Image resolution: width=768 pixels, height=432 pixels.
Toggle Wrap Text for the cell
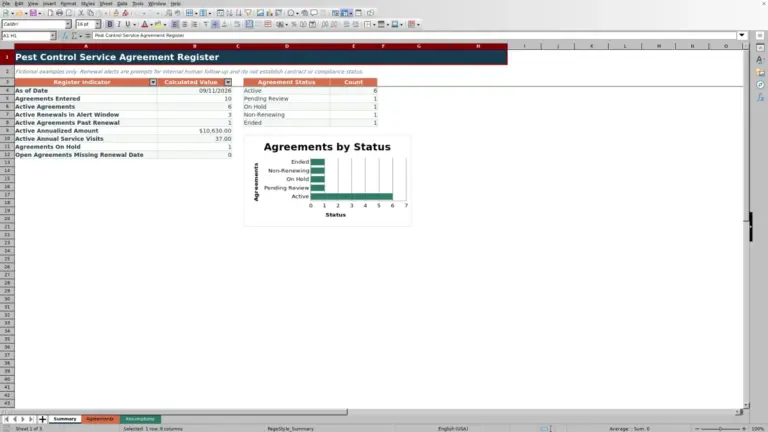(237, 24)
